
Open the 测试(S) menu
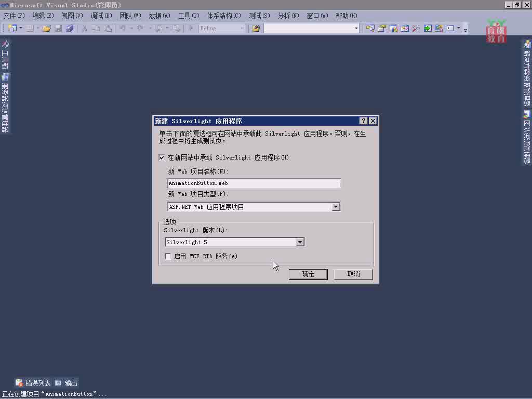[259, 16]
